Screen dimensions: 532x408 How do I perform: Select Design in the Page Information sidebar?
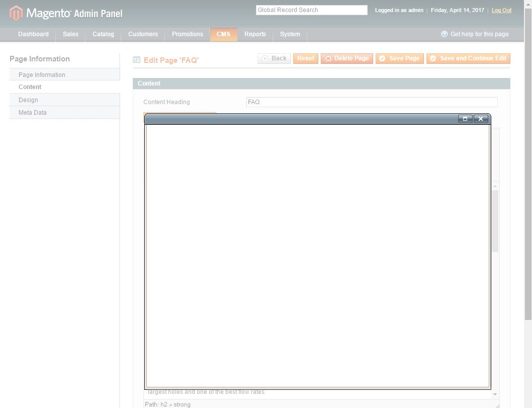(28, 100)
